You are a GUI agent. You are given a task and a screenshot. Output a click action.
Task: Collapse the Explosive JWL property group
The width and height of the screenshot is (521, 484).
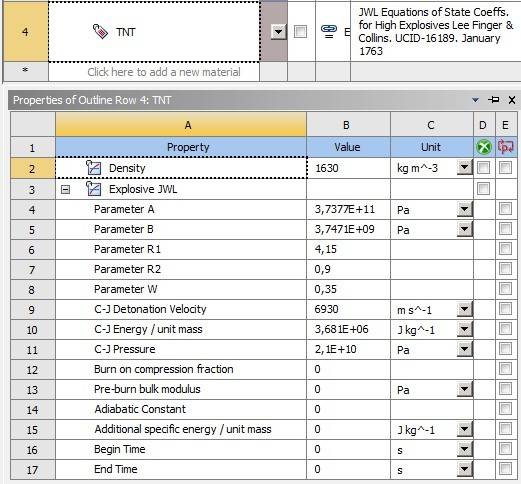point(66,190)
